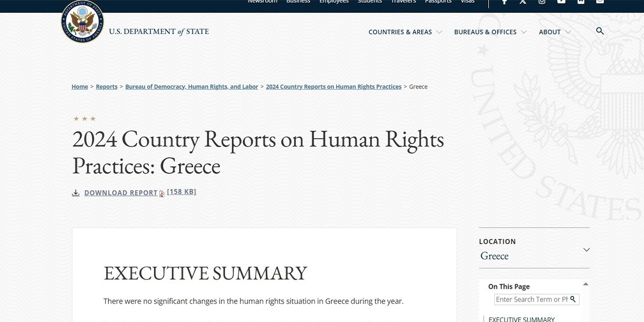Click the PDF file icon after Download Report
644x322 pixels.
click(162, 194)
